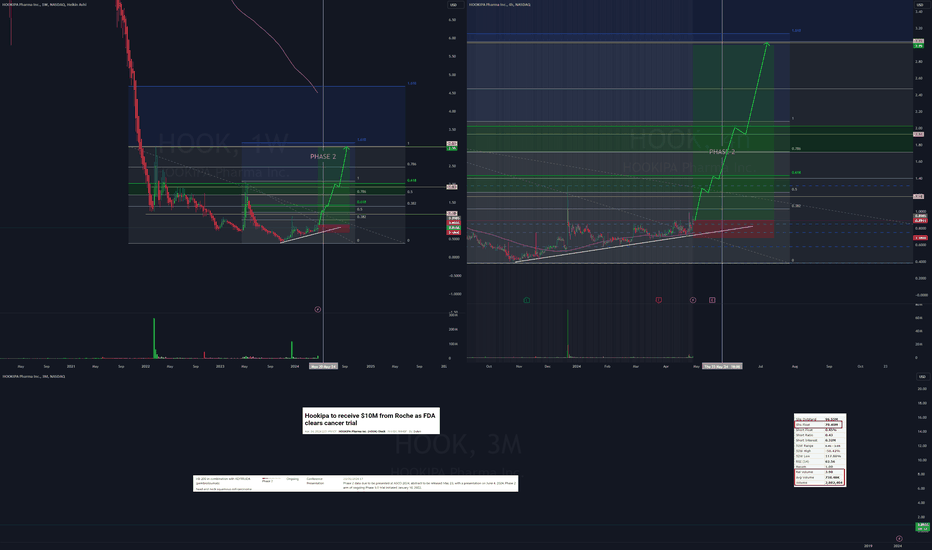Select the PHASE 2 text label on the weekly chart
Viewport: 932px width, 550px height.
(323, 156)
